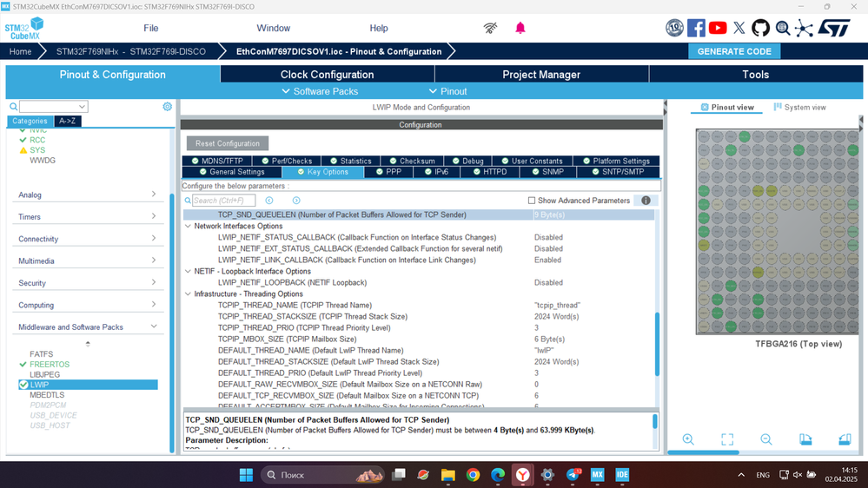Select FATFS in middleware list
Viewport: 868px width, 488px height.
42,354
